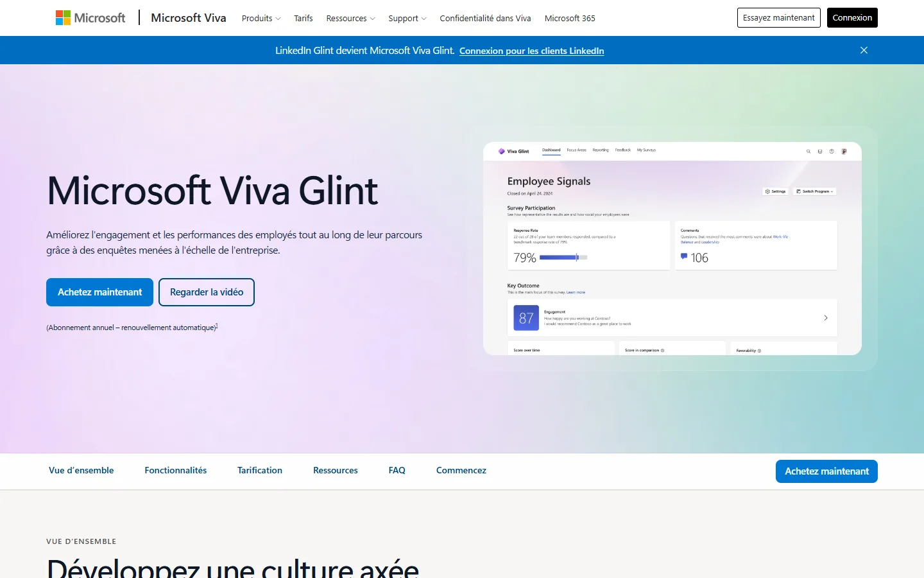Click the Microsoft Viva Glint heading
924x578 pixels.
click(x=212, y=191)
